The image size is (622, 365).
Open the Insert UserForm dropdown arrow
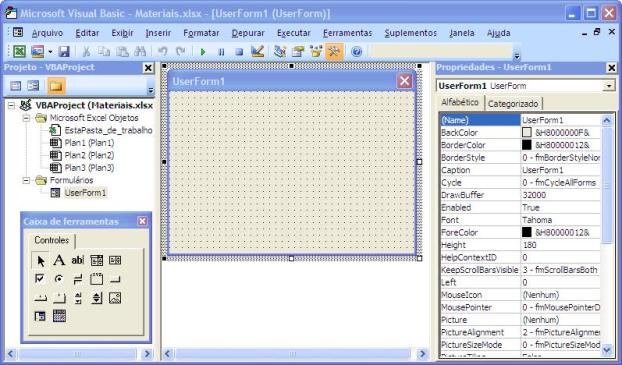pyautogui.click(x=50, y=52)
